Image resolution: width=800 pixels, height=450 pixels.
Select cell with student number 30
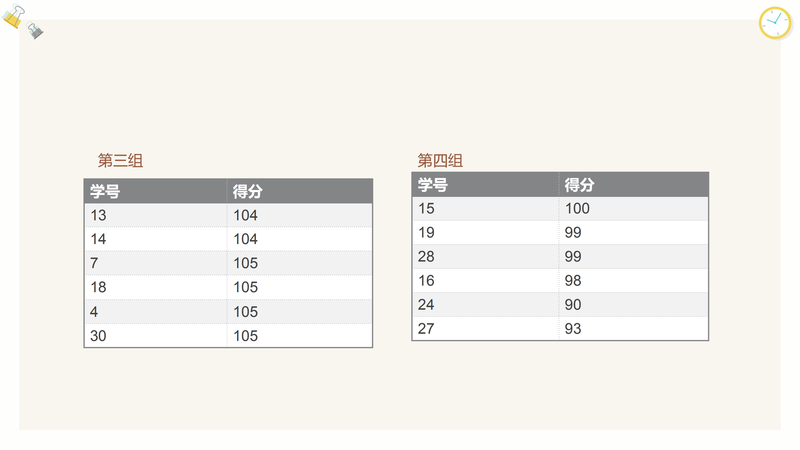pyautogui.click(x=156, y=336)
